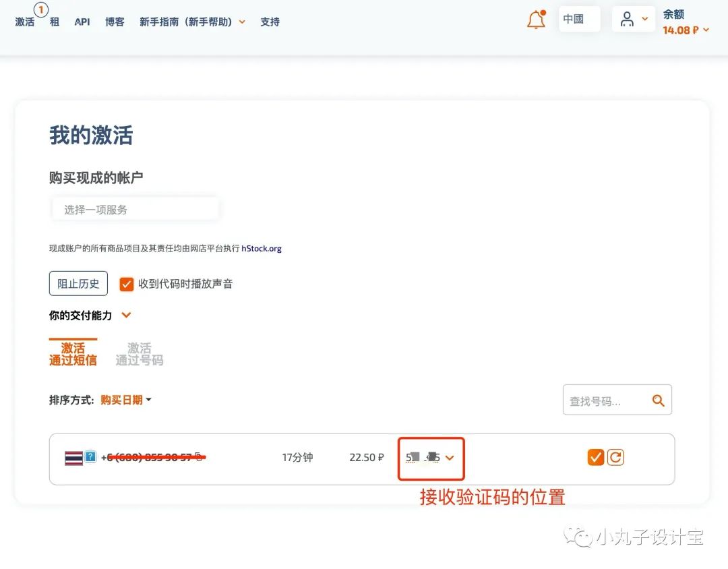Screen dimensions: 728x569
Task: Confirm activation via the orange checkmark icon
Action: pyautogui.click(x=595, y=457)
